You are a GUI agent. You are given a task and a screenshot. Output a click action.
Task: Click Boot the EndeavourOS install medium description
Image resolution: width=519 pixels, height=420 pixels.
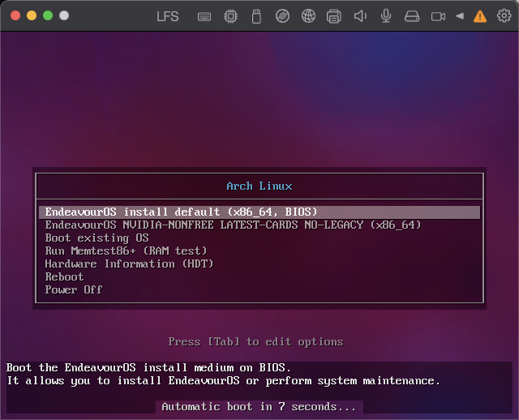click(x=148, y=368)
